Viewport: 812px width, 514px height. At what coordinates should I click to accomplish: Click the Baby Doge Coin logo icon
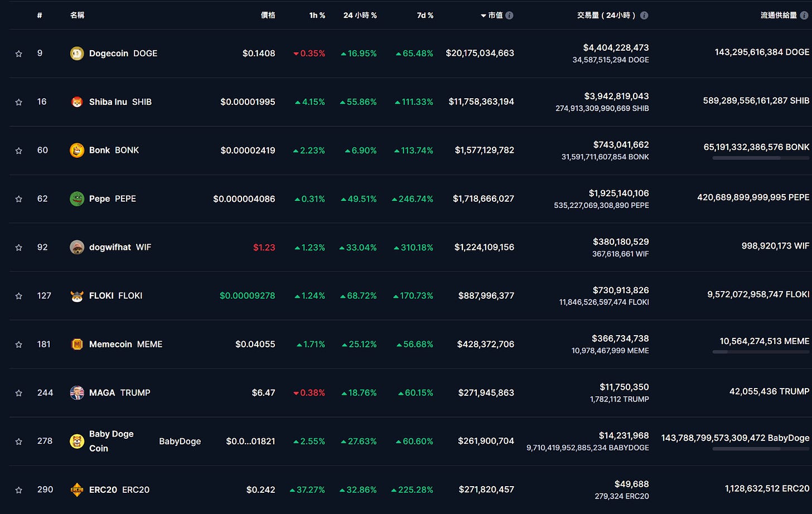[77, 442]
